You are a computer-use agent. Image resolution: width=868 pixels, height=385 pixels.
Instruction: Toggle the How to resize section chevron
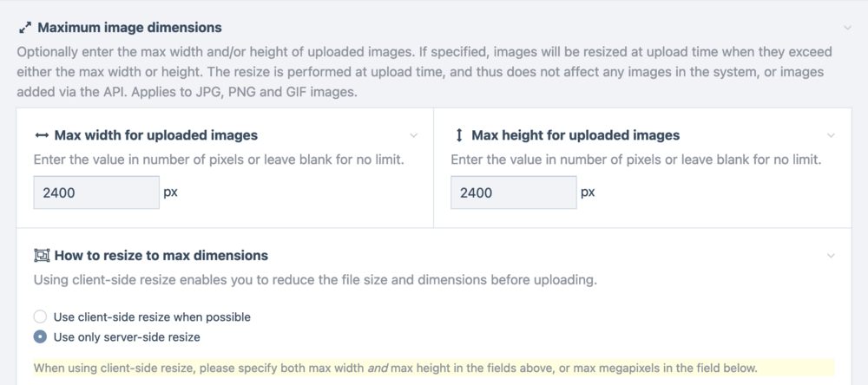point(831,256)
